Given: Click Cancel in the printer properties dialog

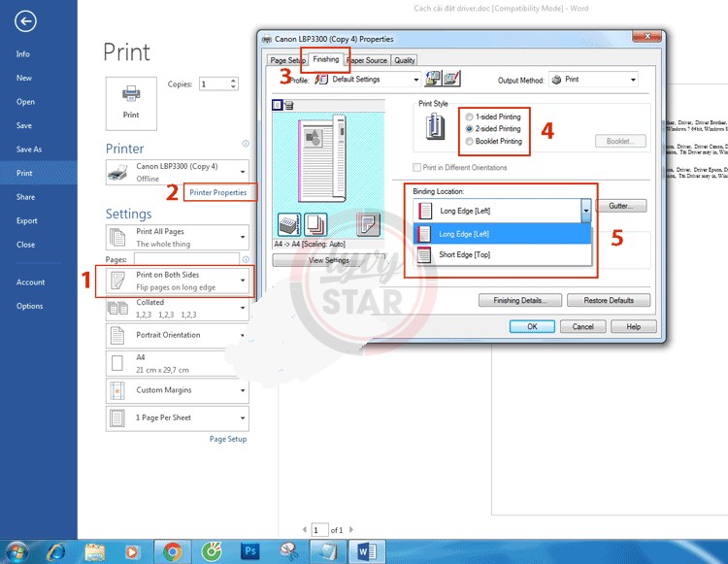Looking at the screenshot, I should point(582,327).
